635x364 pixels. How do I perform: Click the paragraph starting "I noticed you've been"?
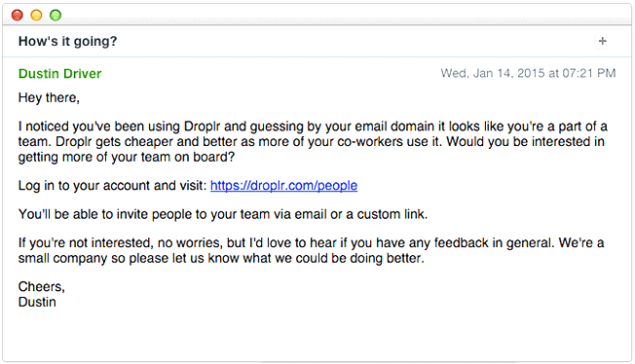point(313,142)
